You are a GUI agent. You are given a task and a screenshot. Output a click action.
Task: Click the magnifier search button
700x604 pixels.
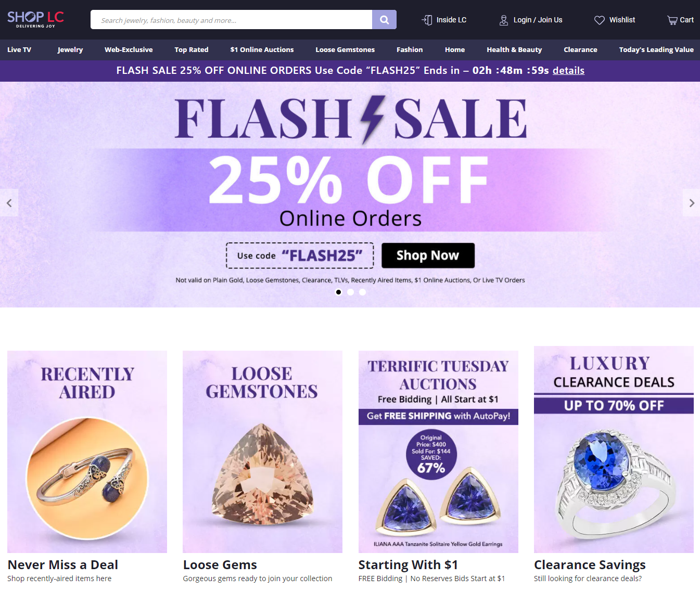(x=384, y=20)
